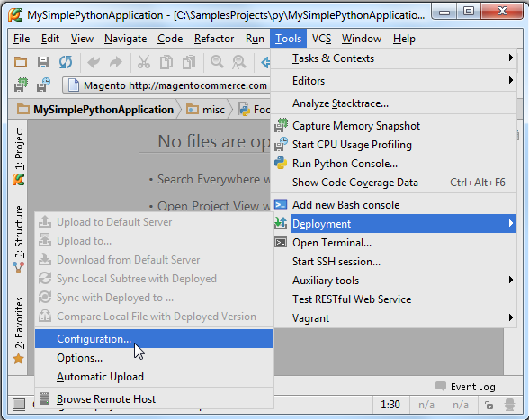Select Configuration... in Deployment submenu
Viewport: 529px width, 420px height.
(154, 339)
